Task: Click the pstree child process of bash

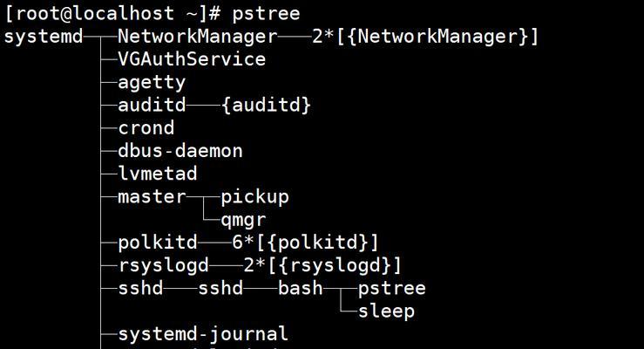Action: point(392,289)
